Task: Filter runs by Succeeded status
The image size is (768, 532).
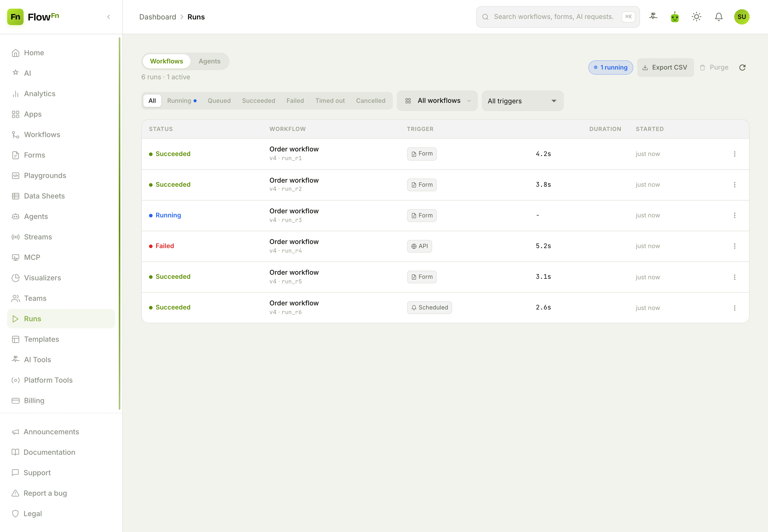Action: (x=259, y=101)
